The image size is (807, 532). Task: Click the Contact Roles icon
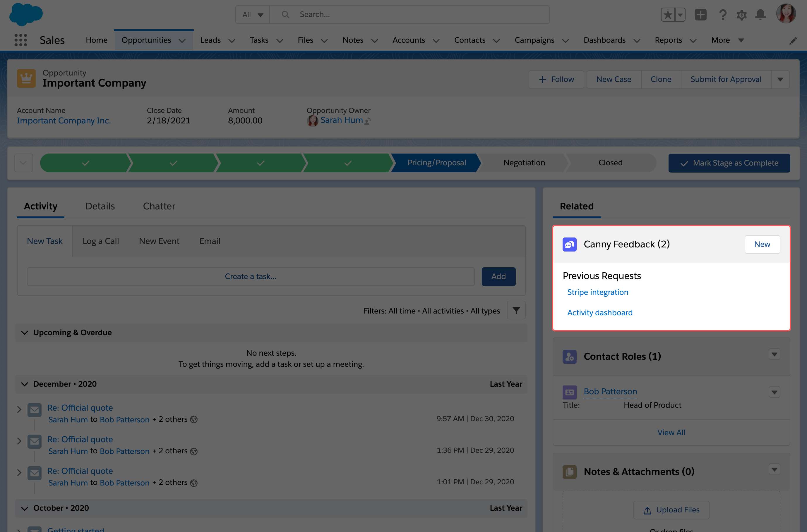click(569, 357)
